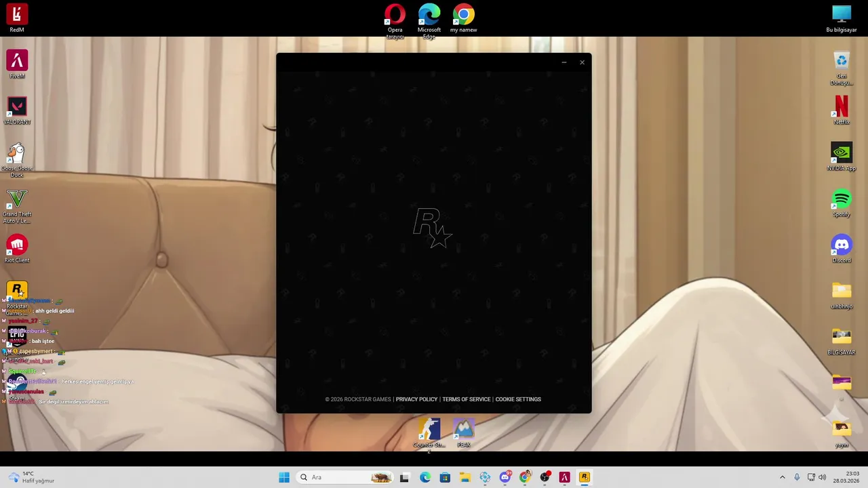Select the Netflix desktop icon
The image size is (868, 488).
pos(842,110)
